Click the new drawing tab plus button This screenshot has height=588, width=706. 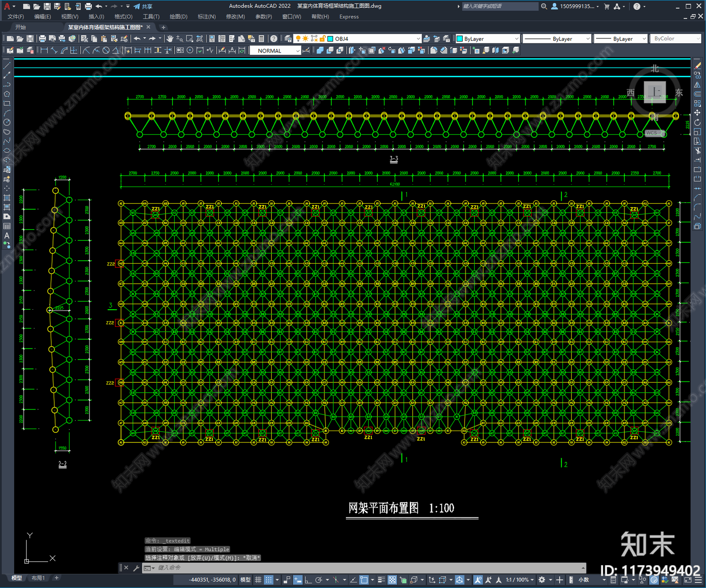163,27
